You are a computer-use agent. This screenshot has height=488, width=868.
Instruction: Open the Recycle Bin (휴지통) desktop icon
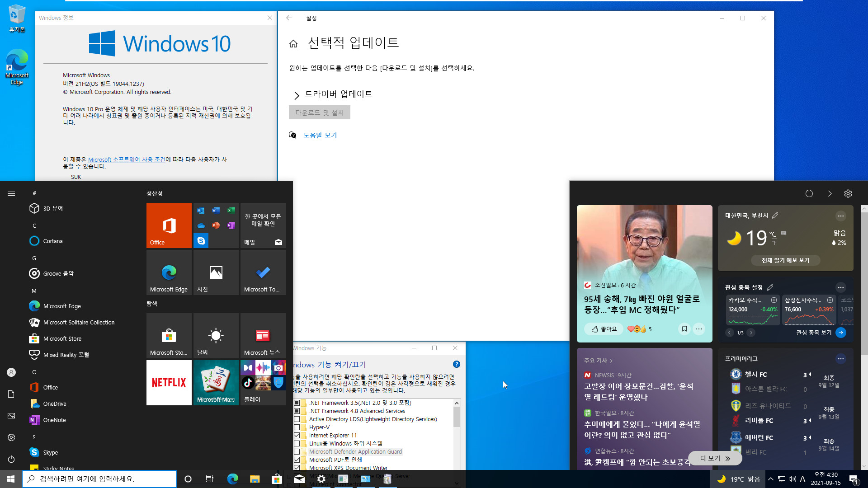(x=17, y=19)
